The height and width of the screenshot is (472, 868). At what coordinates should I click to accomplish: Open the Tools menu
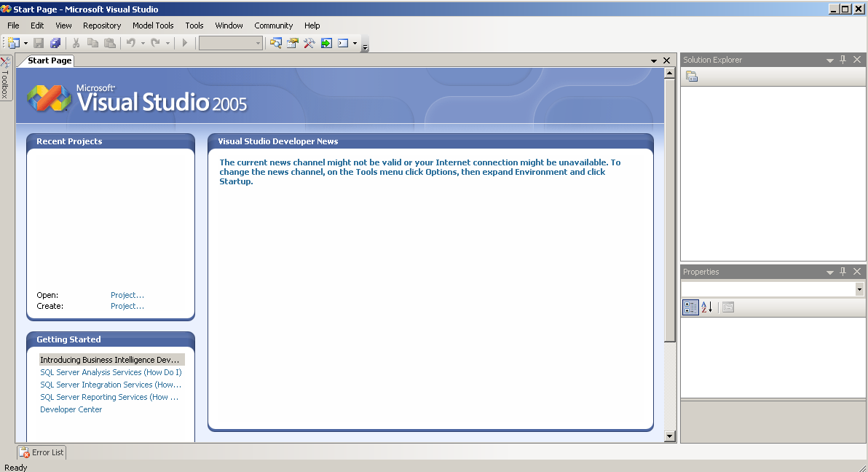coord(194,25)
